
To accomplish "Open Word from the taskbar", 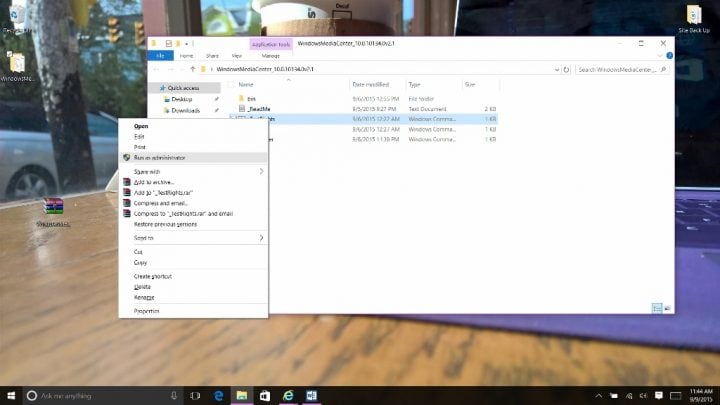I will [x=311, y=395].
